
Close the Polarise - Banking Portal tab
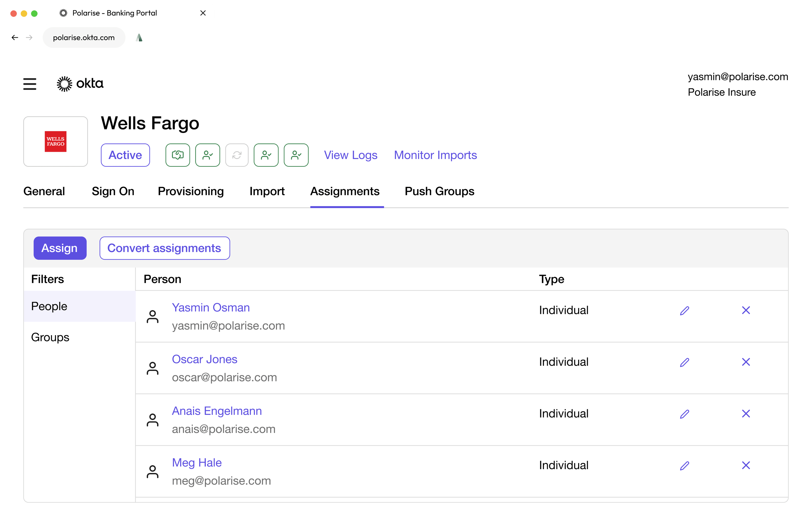point(203,13)
